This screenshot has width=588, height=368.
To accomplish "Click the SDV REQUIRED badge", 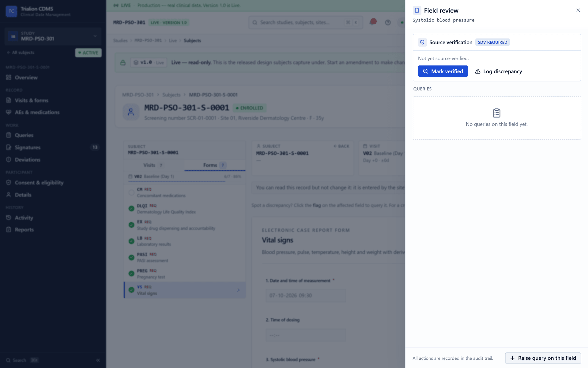I will 492,42.
